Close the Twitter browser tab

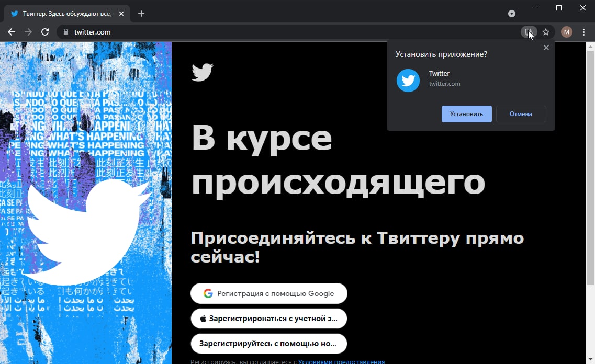121,14
